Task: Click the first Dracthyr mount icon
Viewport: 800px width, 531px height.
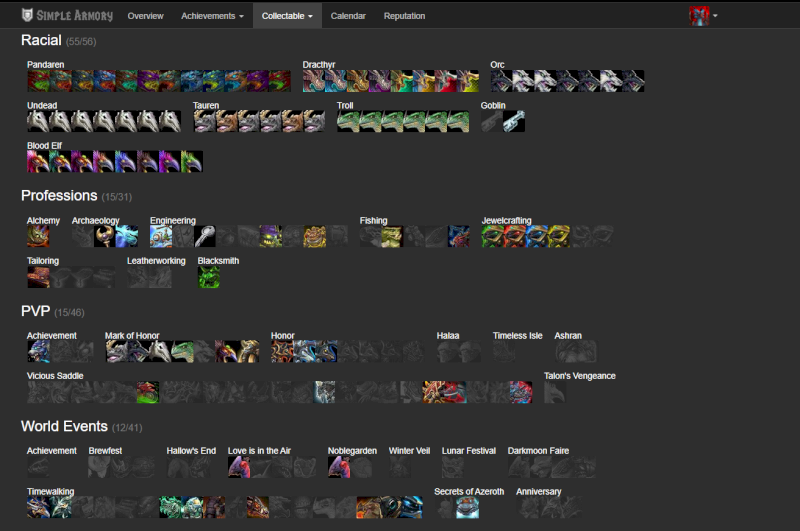Action: pyautogui.click(x=314, y=81)
